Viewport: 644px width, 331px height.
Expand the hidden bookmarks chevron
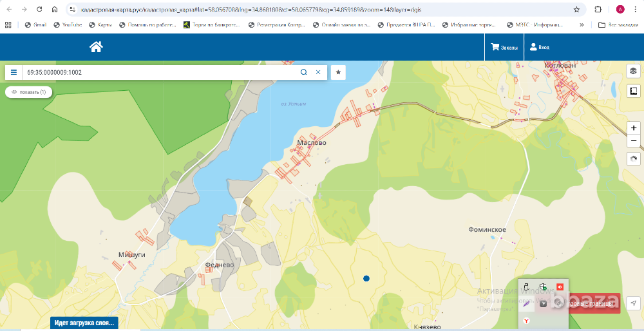pyautogui.click(x=582, y=25)
